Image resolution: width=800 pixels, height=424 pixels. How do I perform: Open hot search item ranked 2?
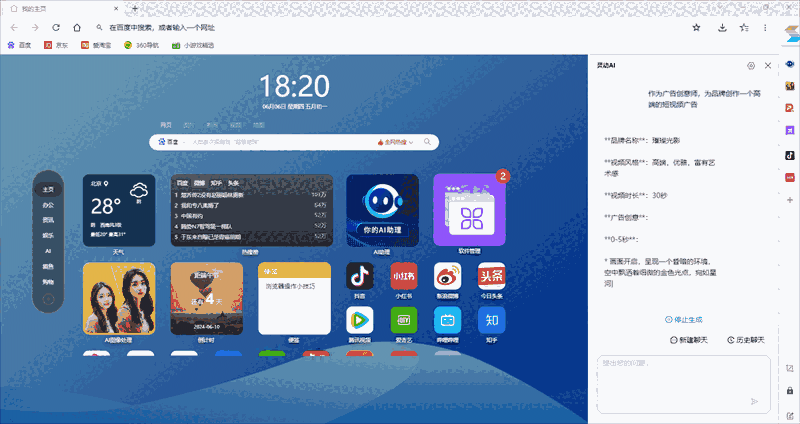tap(251, 205)
